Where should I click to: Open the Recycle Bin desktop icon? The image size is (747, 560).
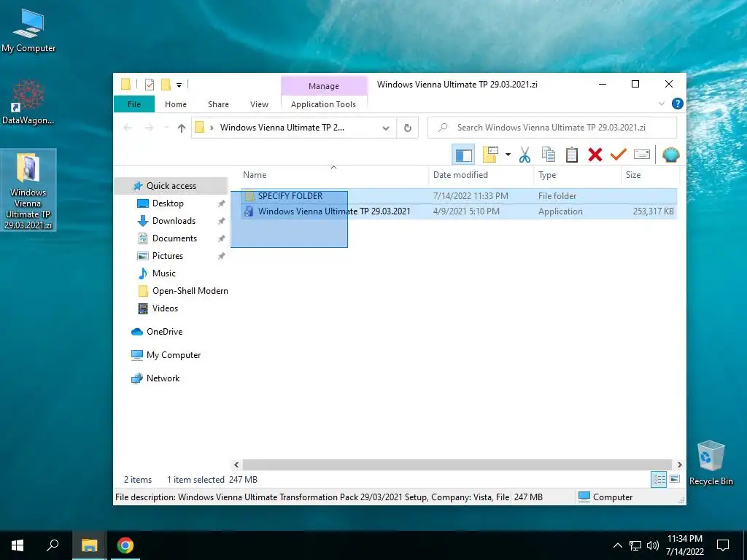[x=711, y=463]
